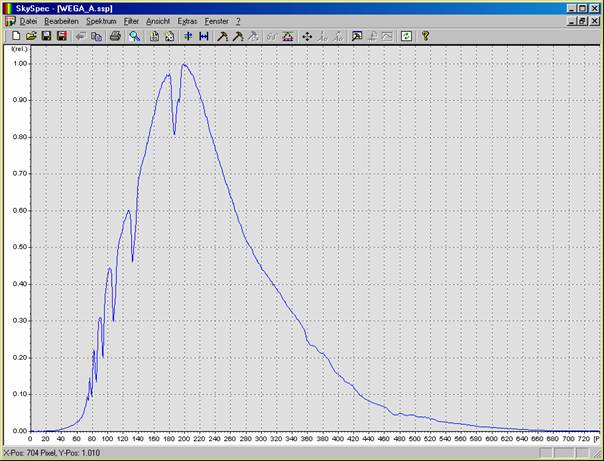
Task: Open the Datei menu
Action: coord(28,21)
